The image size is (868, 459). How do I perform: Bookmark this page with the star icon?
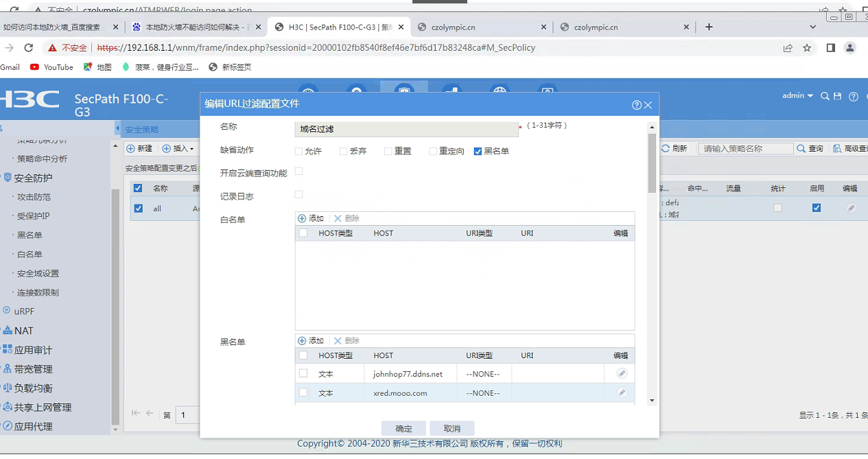click(807, 48)
